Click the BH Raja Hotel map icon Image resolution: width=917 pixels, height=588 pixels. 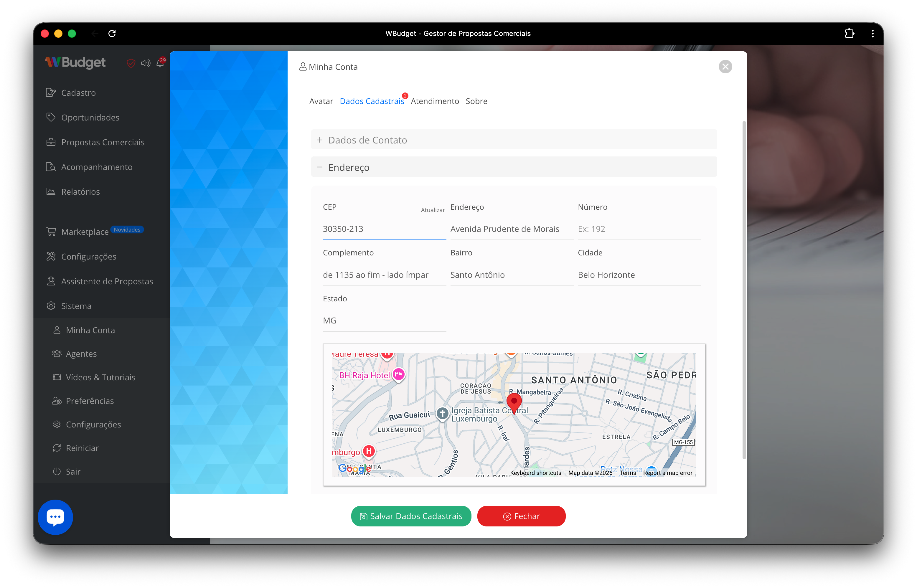(398, 374)
